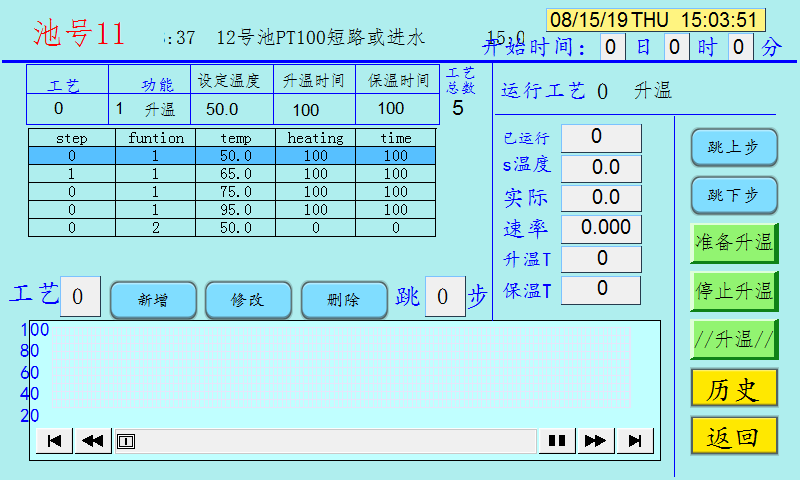The image size is (800, 480).
Task: Rewind the temperature trend chart
Action: coord(93,441)
